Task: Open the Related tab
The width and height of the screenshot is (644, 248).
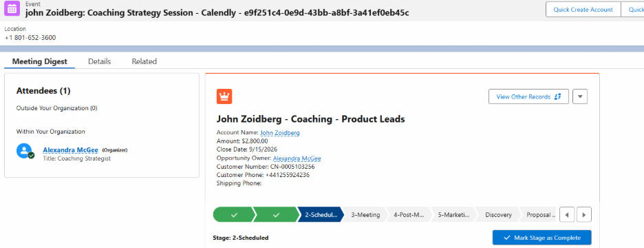Action: [144, 62]
